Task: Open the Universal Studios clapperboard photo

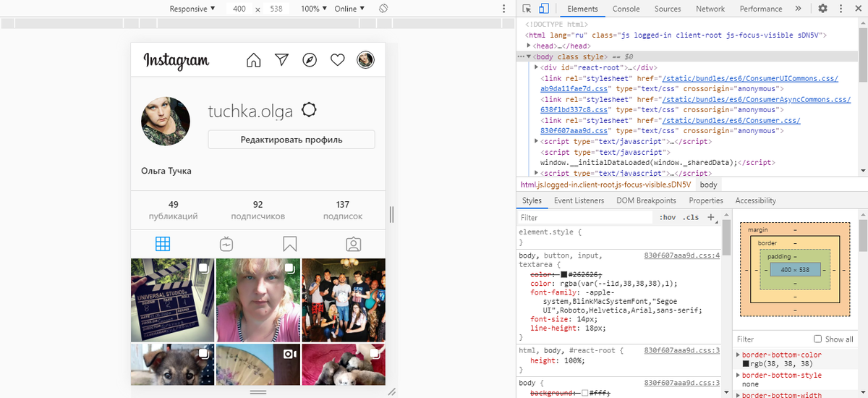Action: coord(172,300)
